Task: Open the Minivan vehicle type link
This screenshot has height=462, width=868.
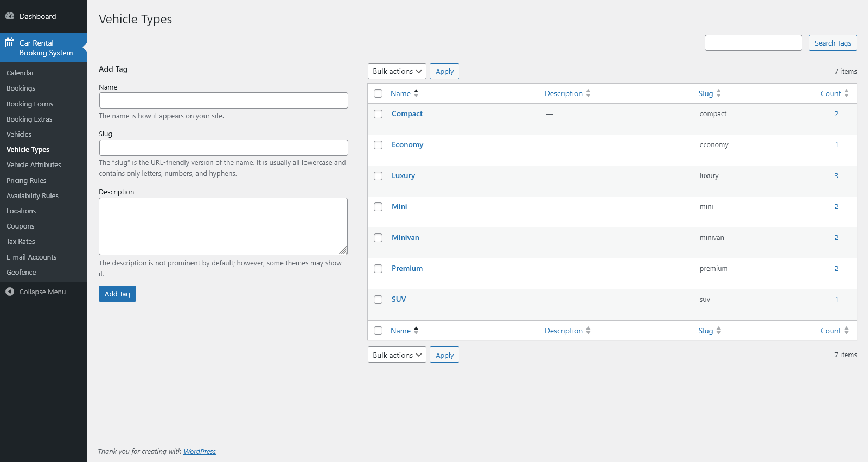Action: tap(405, 237)
